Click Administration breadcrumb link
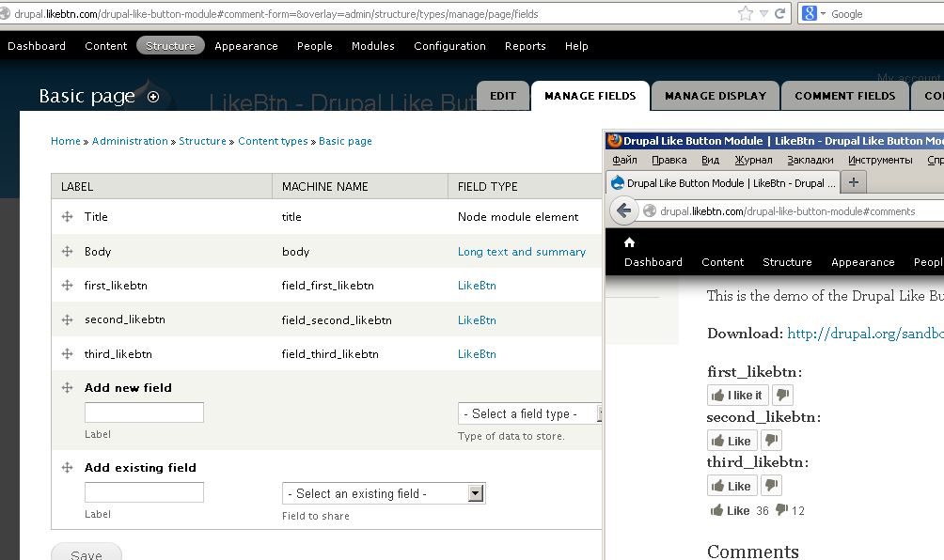The height and width of the screenshot is (560, 944). pyautogui.click(x=130, y=141)
